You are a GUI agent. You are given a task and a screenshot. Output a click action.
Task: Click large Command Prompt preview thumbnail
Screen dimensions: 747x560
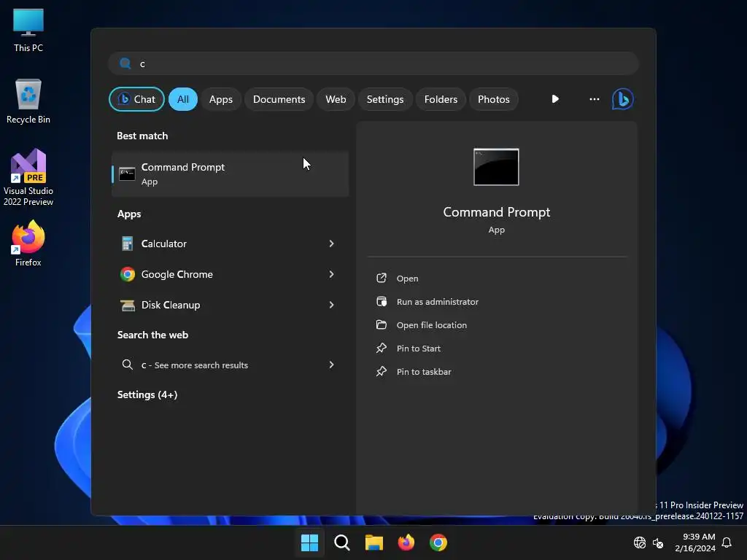(x=496, y=167)
